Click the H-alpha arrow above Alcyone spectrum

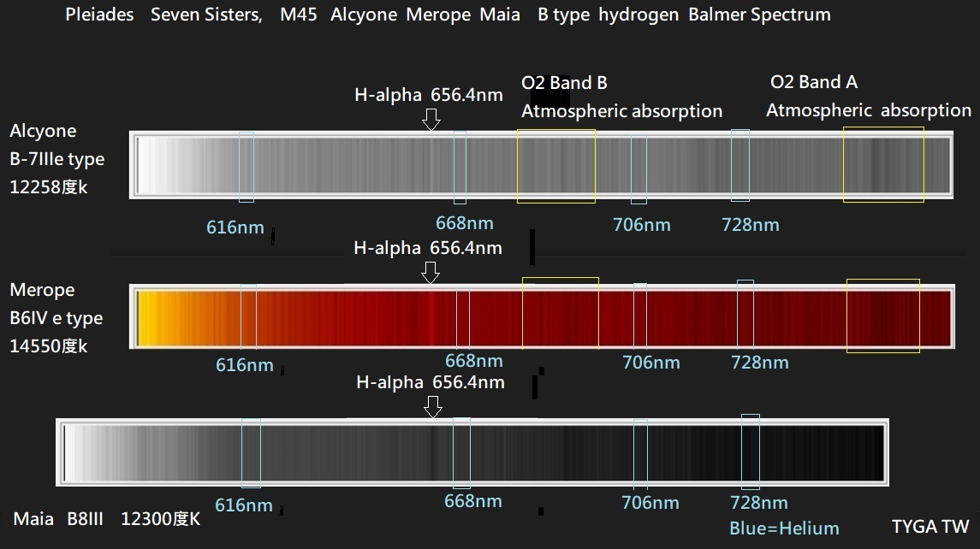click(431, 119)
